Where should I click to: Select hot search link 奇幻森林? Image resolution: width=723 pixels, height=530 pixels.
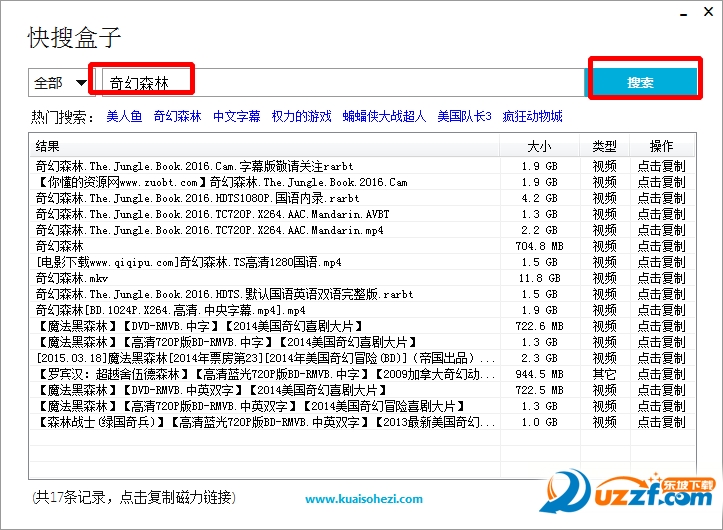pos(178,116)
